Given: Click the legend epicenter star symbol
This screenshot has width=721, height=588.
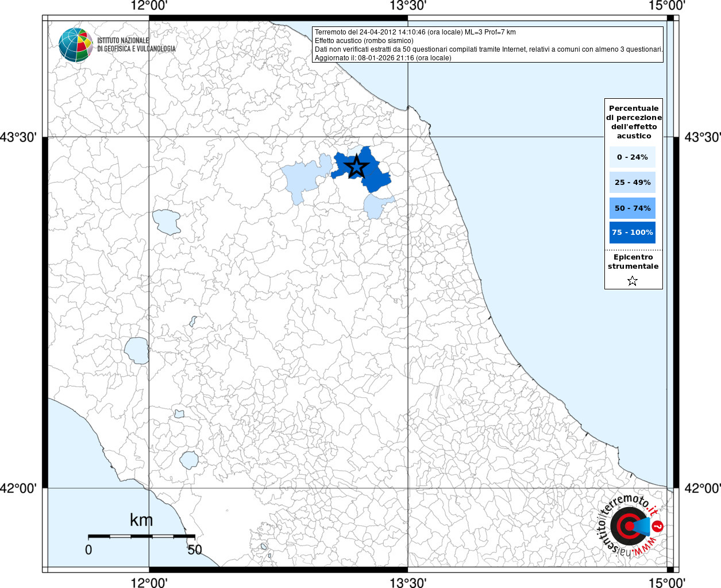Looking at the screenshot, I should tap(633, 281).
